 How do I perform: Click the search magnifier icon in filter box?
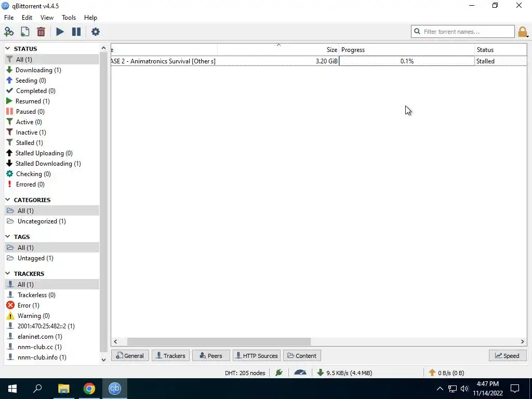coord(417,31)
